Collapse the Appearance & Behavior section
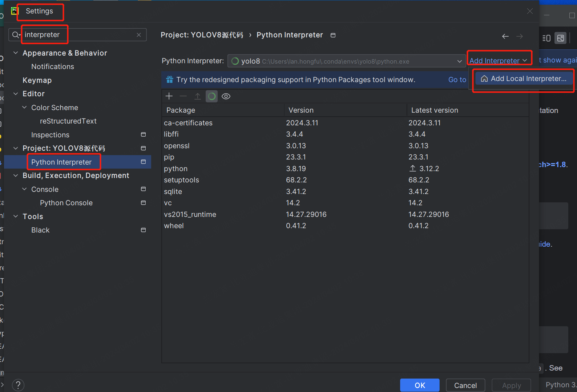Image resolution: width=577 pixels, height=392 pixels. 16,53
